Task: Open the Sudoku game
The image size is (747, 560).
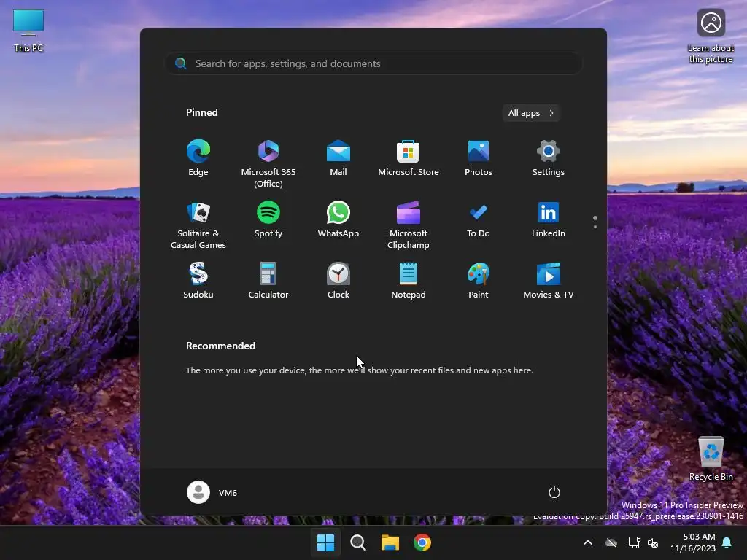Action: pyautogui.click(x=198, y=281)
